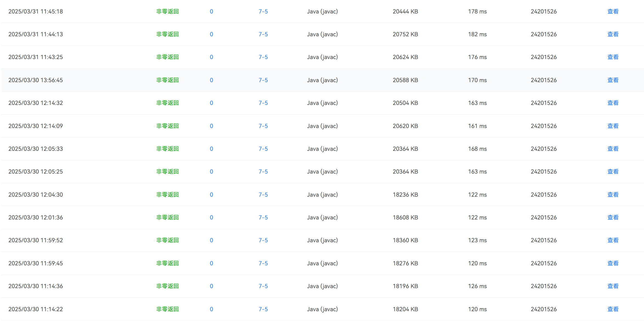This screenshot has width=644, height=323.
Task: Open 查看 link for 11:44:13 submission
Action: [x=612, y=34]
